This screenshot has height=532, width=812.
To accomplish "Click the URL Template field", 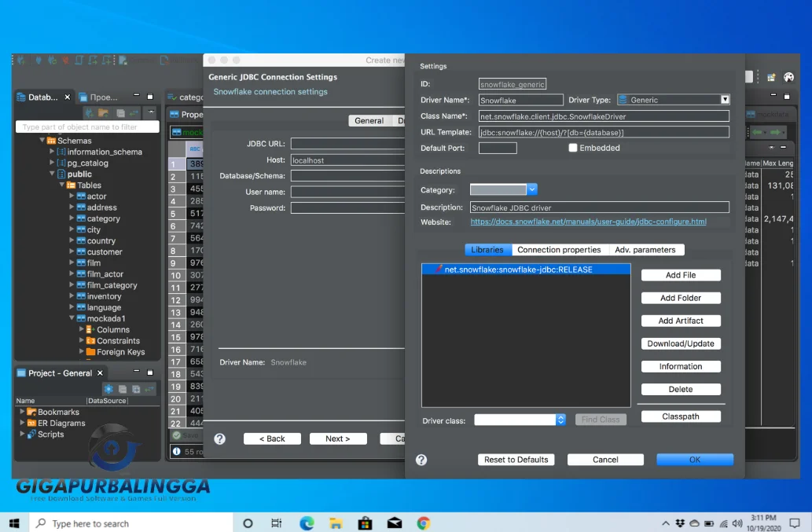I will [604, 132].
